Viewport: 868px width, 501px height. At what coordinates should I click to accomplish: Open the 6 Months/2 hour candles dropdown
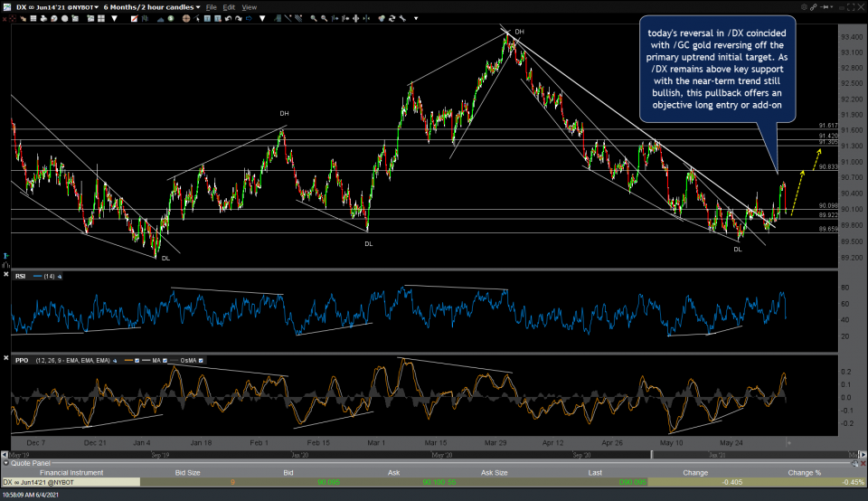coord(154,6)
